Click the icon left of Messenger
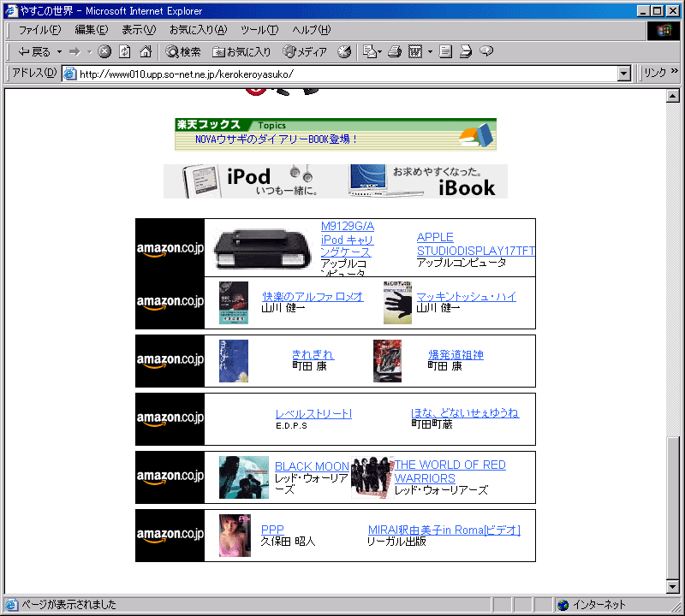685x616 pixels. click(x=466, y=52)
